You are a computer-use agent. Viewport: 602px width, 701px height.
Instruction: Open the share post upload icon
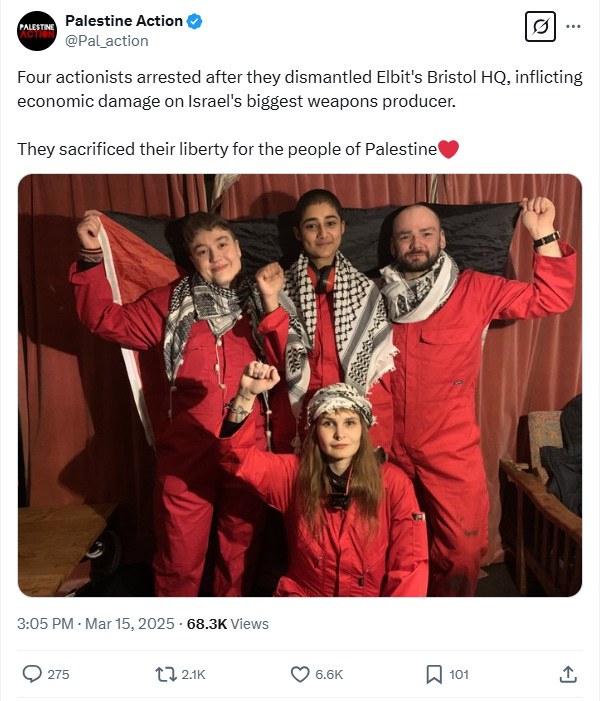pyautogui.click(x=568, y=674)
